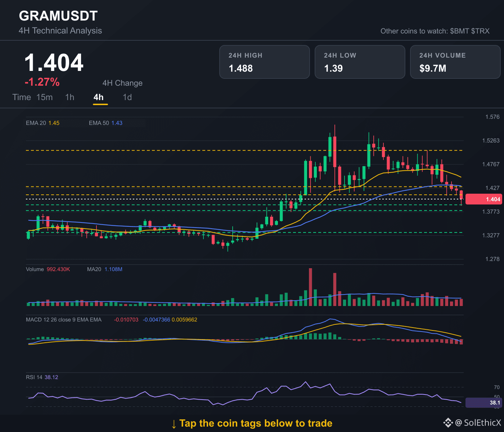This screenshot has height=432, width=504.
Task: Click the RSI 70 level label
Action: coord(497,387)
